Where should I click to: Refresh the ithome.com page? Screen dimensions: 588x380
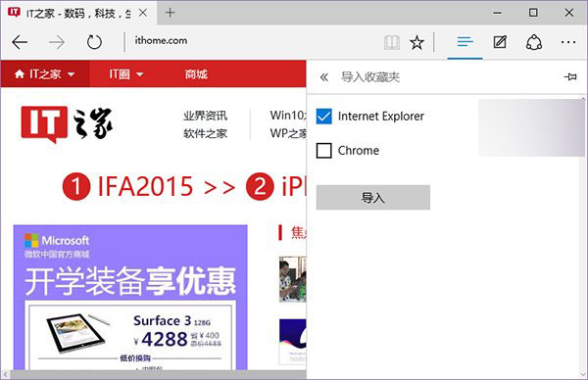coord(94,42)
